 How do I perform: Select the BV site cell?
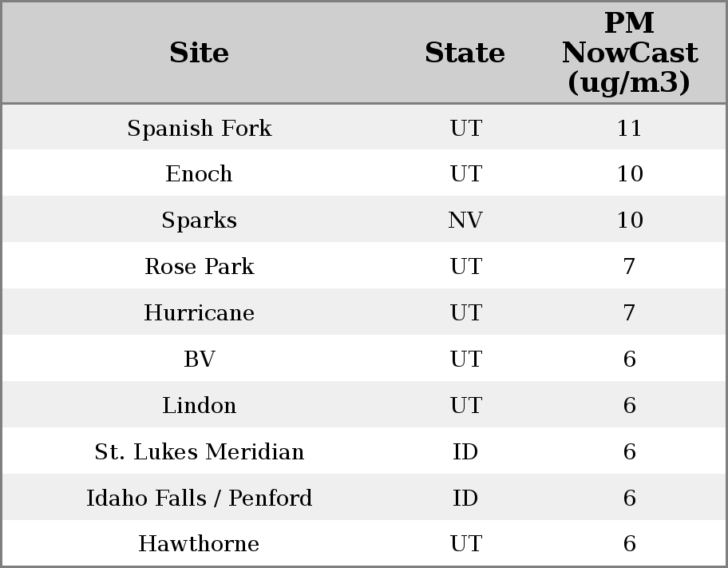coord(199,359)
